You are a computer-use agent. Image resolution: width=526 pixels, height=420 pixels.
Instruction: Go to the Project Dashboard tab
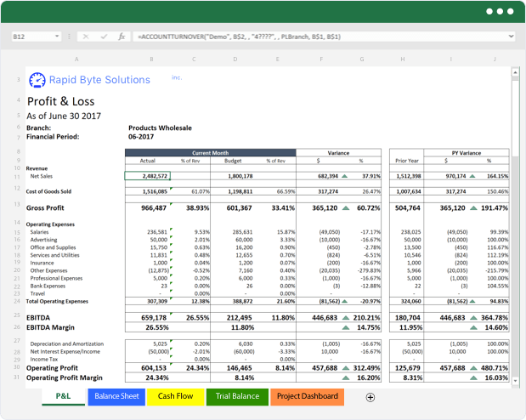pos(307,396)
